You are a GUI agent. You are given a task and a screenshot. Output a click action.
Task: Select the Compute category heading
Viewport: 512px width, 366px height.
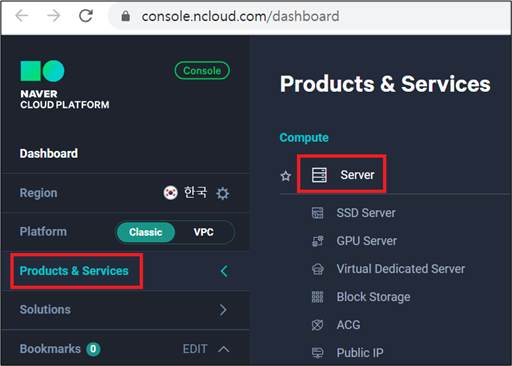[x=304, y=138]
